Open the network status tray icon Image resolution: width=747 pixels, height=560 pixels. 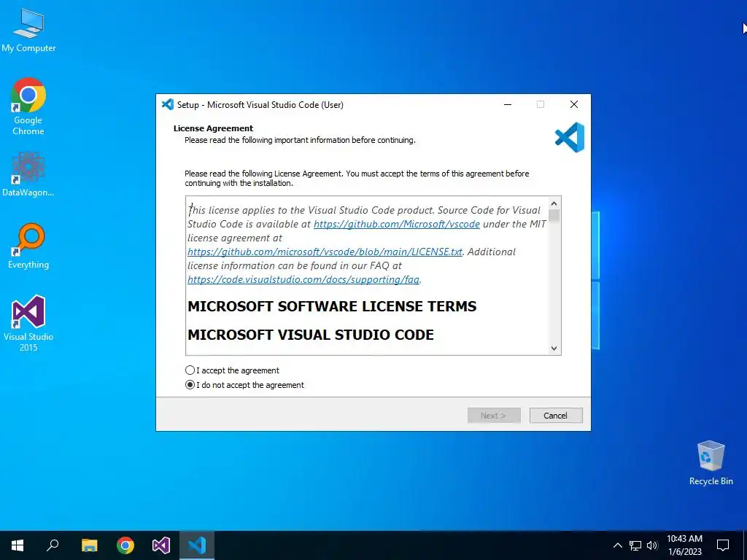pos(635,545)
